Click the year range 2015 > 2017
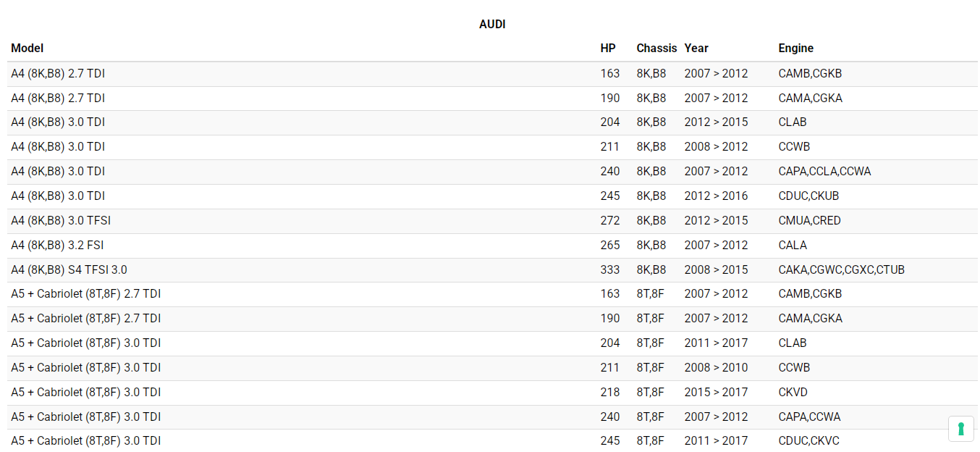This screenshot has height=452, width=980. coord(716,393)
